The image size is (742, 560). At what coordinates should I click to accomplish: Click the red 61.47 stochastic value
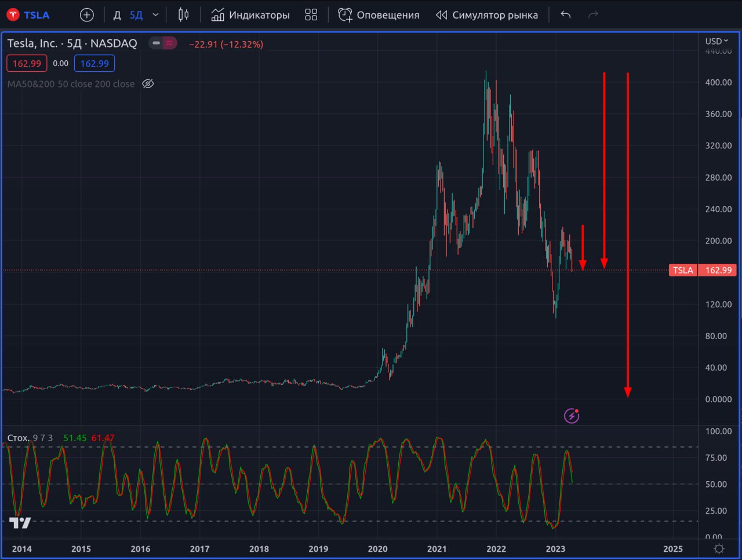(x=103, y=438)
